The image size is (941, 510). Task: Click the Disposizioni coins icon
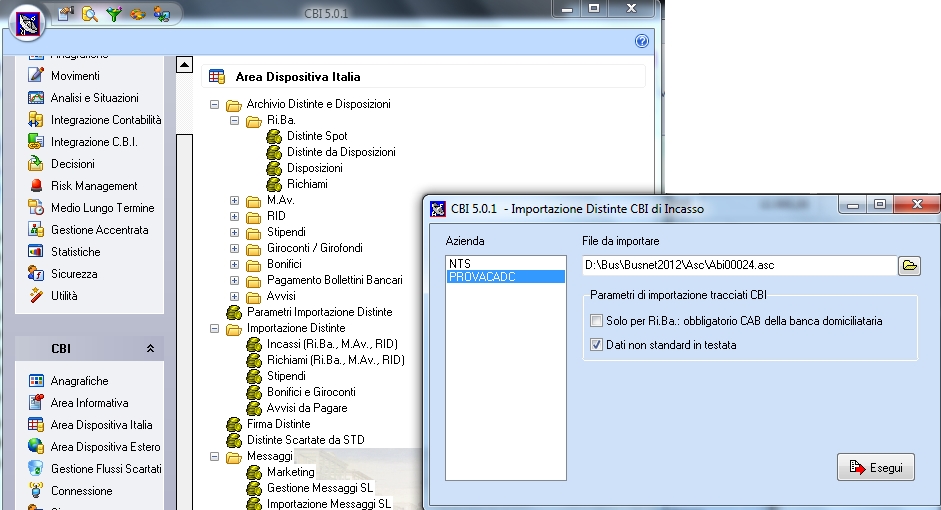click(x=274, y=168)
